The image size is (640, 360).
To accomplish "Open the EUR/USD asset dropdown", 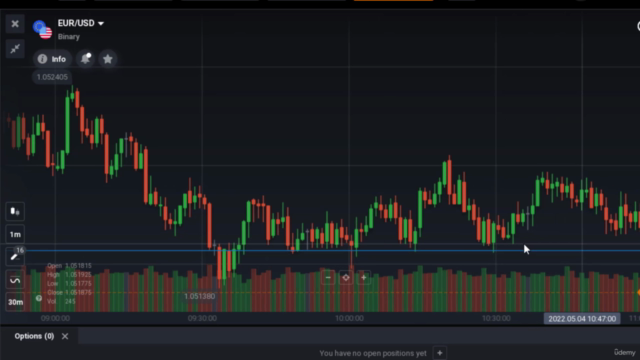I will pos(81,23).
